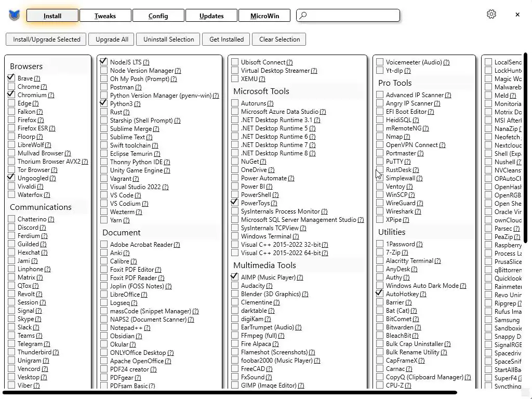Click the Document category heading

coord(122,232)
